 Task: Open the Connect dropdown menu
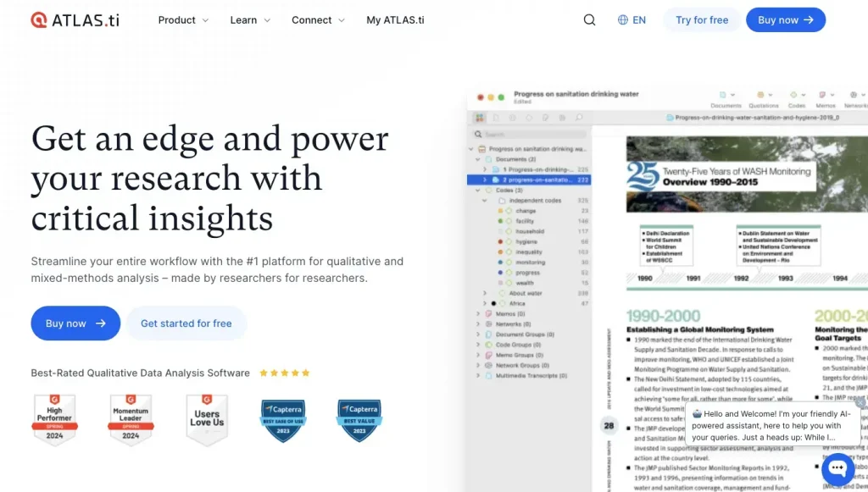click(x=318, y=20)
